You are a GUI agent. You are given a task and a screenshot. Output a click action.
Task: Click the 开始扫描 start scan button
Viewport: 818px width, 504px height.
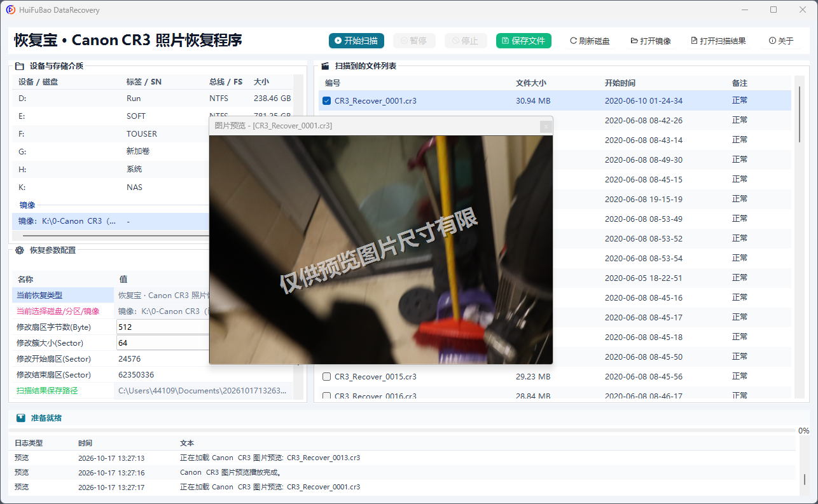[357, 41]
